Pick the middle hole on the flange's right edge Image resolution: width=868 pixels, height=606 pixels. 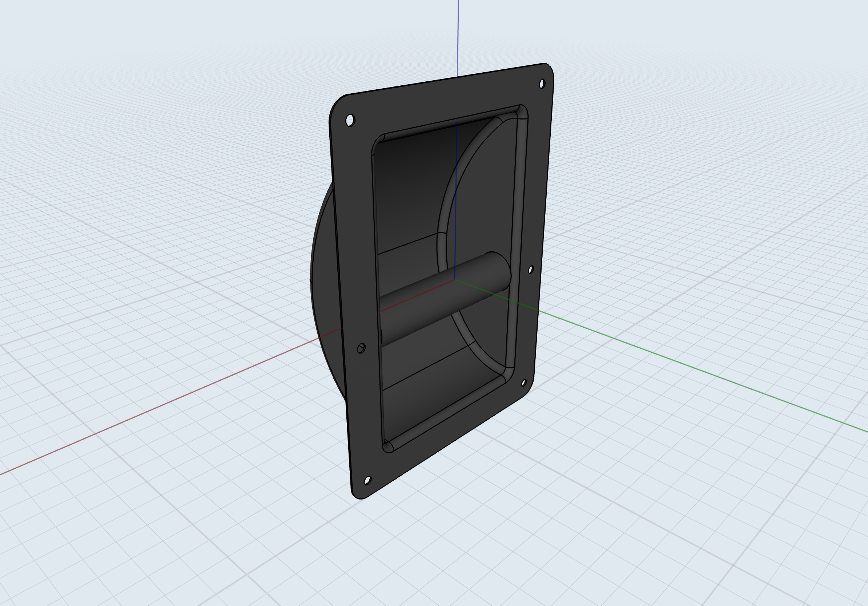click(530, 269)
